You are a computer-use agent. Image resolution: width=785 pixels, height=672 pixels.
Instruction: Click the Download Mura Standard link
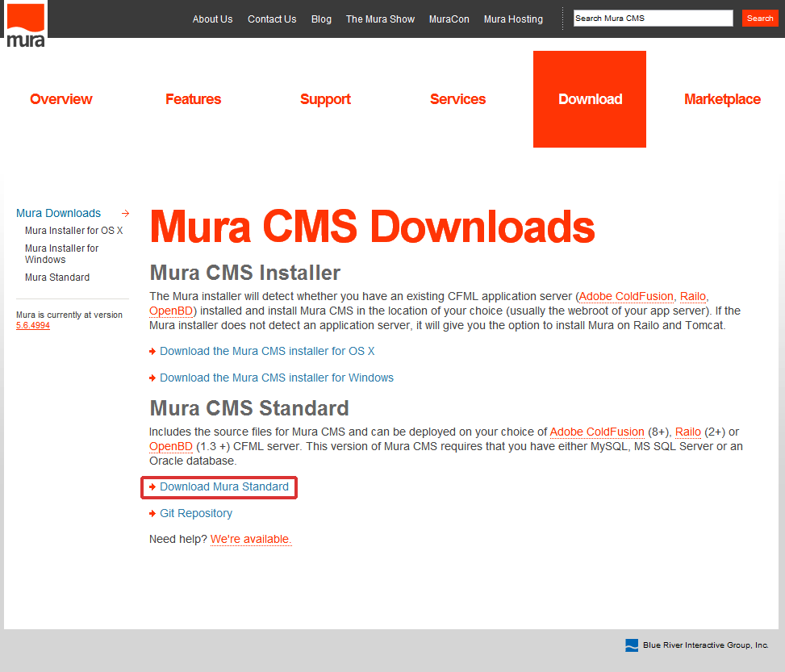pos(223,487)
